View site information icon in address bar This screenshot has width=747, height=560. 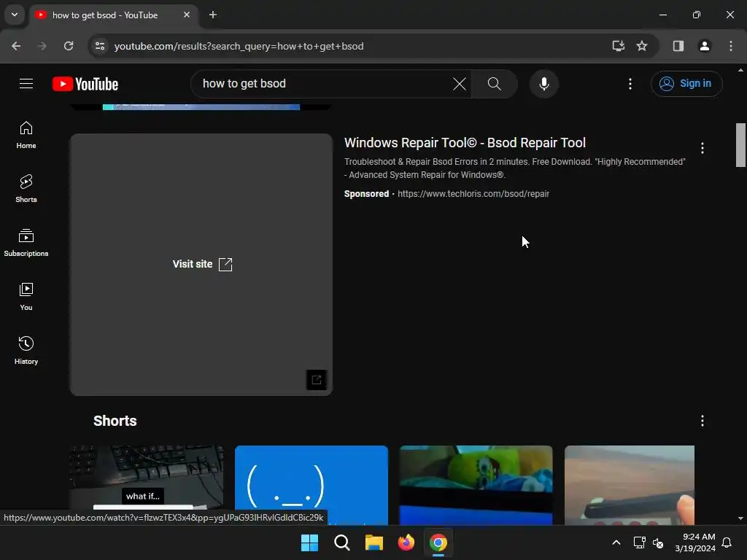(x=100, y=46)
